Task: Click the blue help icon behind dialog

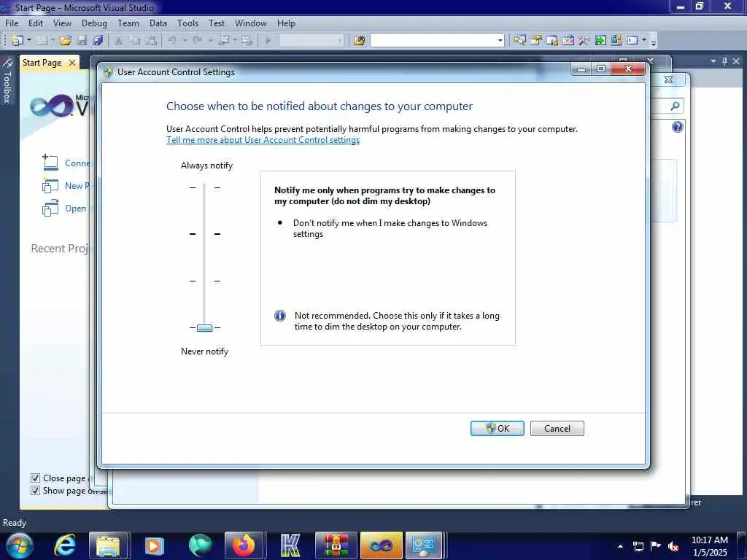Action: coord(678,127)
